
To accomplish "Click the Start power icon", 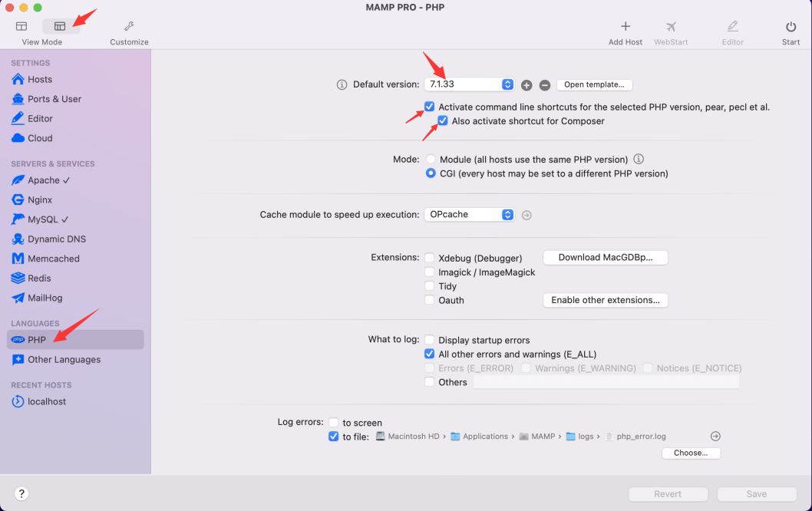I will (791, 27).
